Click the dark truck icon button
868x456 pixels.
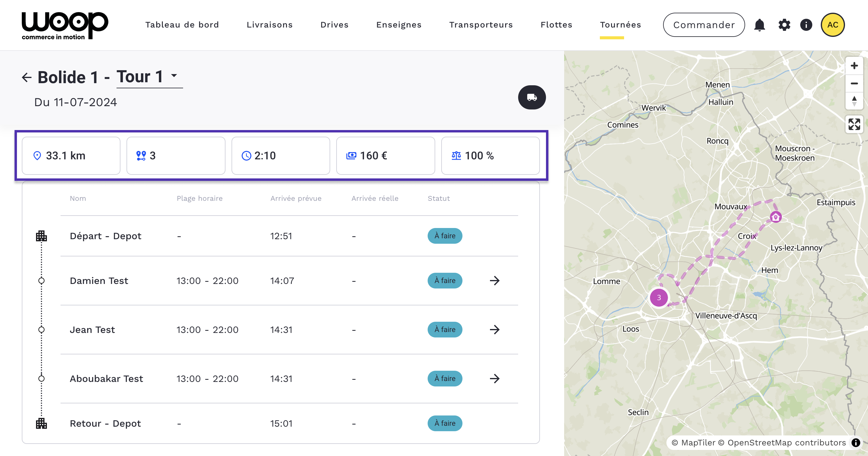coord(531,97)
